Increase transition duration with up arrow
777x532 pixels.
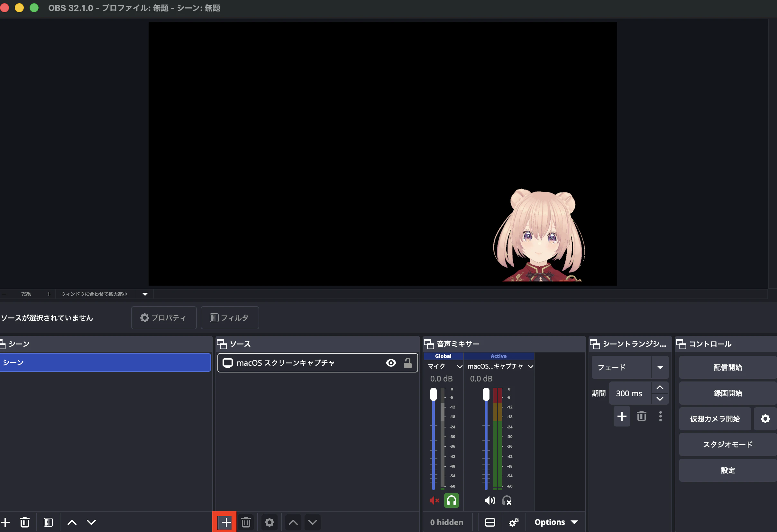click(x=660, y=388)
